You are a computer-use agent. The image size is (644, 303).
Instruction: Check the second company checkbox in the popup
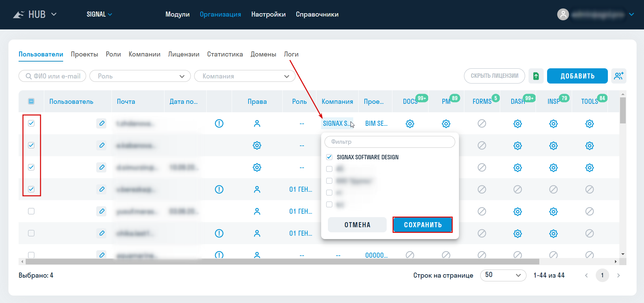coord(329,169)
